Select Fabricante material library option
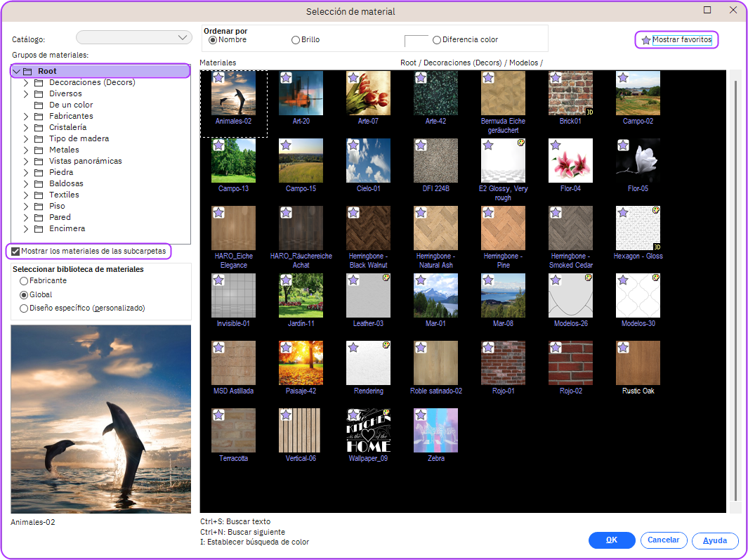Image resolution: width=748 pixels, height=560 pixels. (x=24, y=281)
